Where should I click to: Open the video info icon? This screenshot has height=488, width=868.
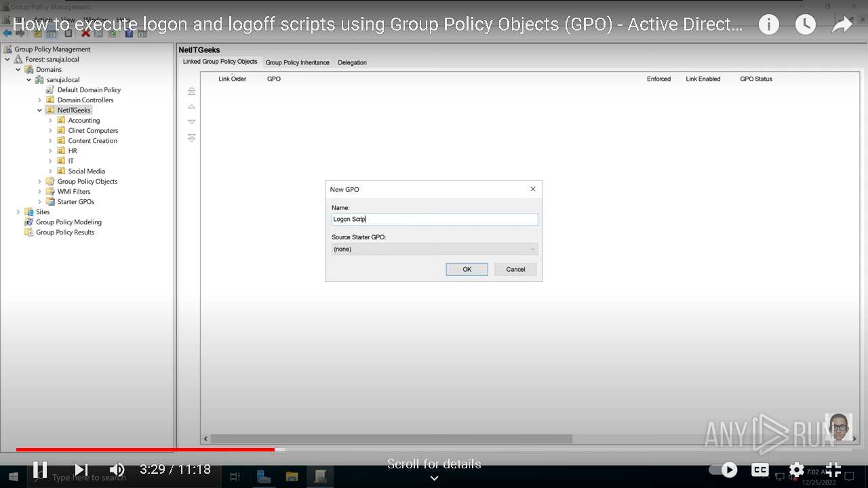pyautogui.click(x=768, y=25)
